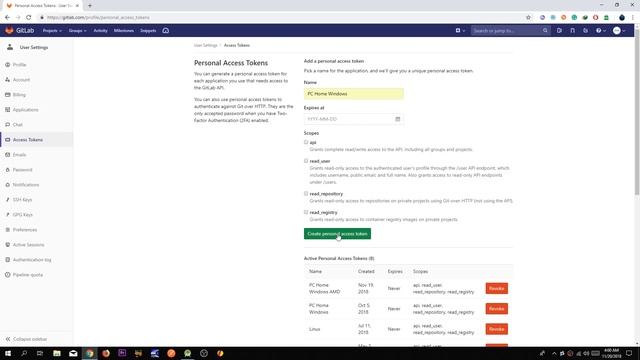Open Applications in settings sidebar
Image resolution: width=640 pixels, height=360 pixels.
pyautogui.click(x=25, y=110)
